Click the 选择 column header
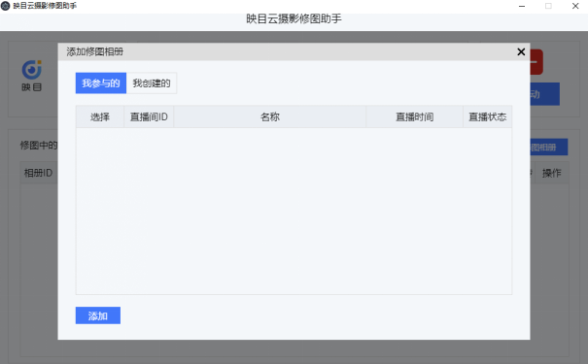Image resolution: width=588 pixels, height=364 pixels. (100, 117)
